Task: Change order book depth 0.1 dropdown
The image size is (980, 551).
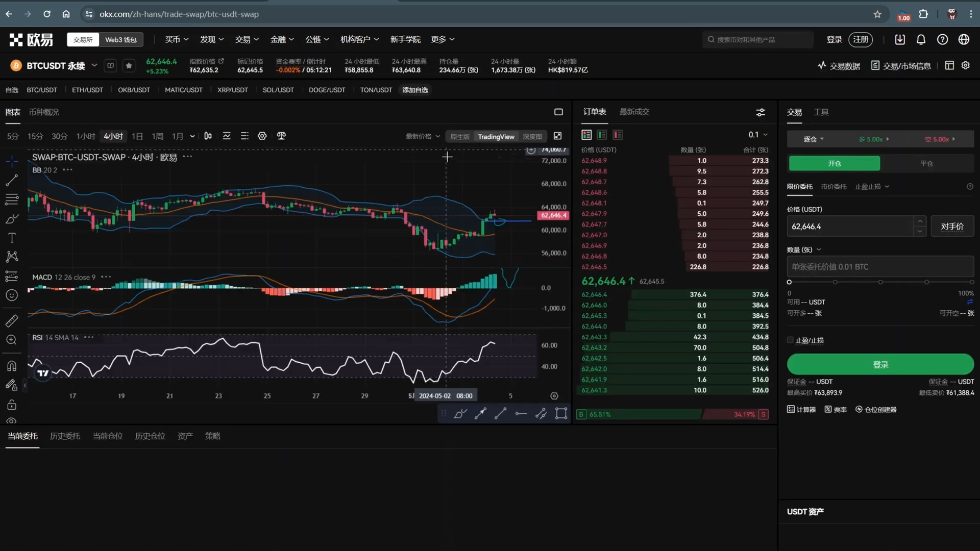Action: click(x=758, y=135)
